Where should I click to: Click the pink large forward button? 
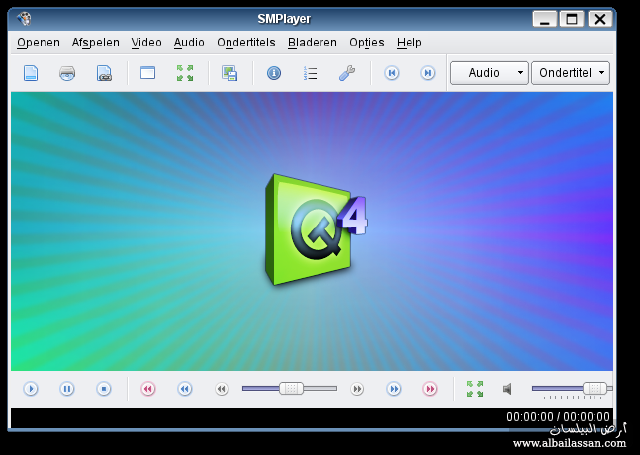pos(430,389)
